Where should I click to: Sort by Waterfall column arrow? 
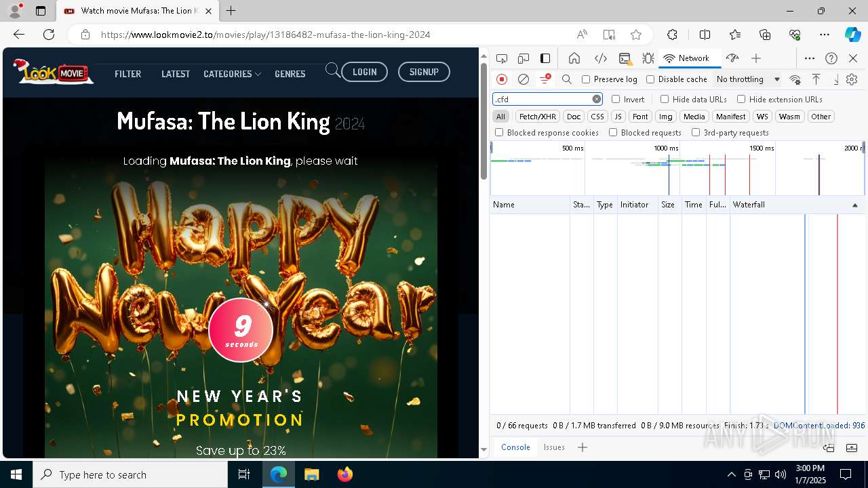coord(854,205)
